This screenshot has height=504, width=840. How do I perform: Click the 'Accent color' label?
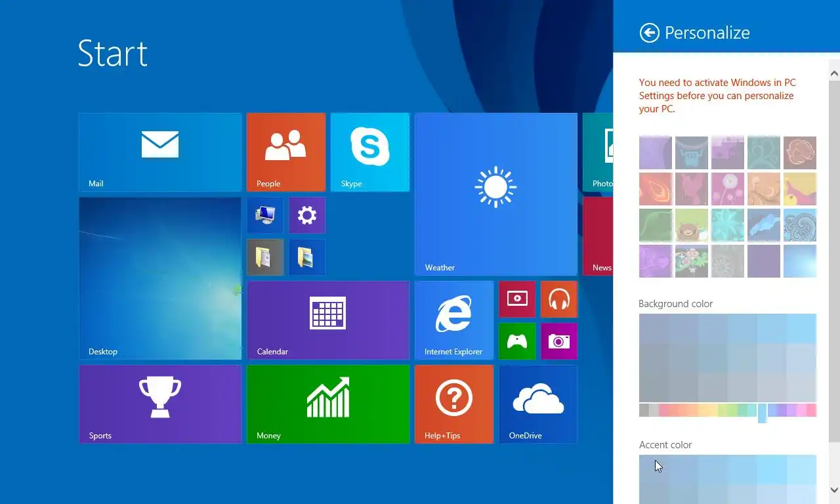(x=665, y=445)
